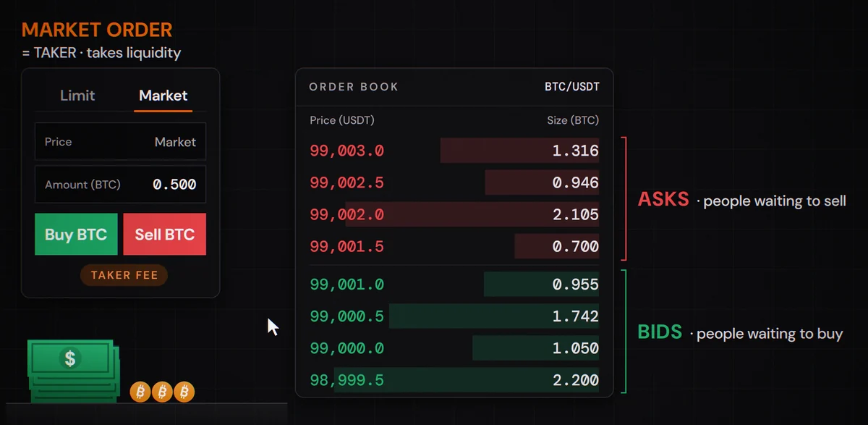Click the red ASKS label
Viewport: 868px width, 425px height.
click(663, 200)
